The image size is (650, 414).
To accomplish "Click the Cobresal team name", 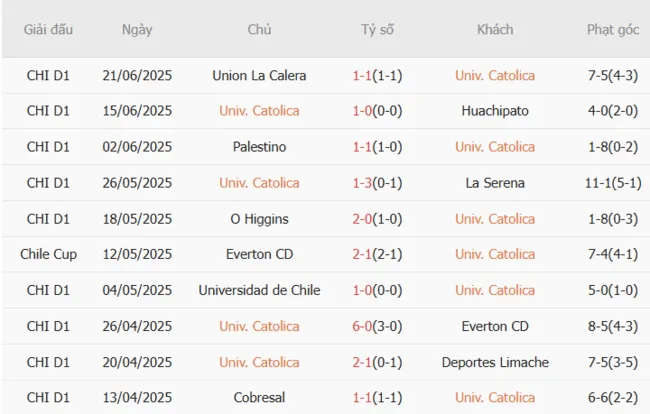I will tap(259, 398).
